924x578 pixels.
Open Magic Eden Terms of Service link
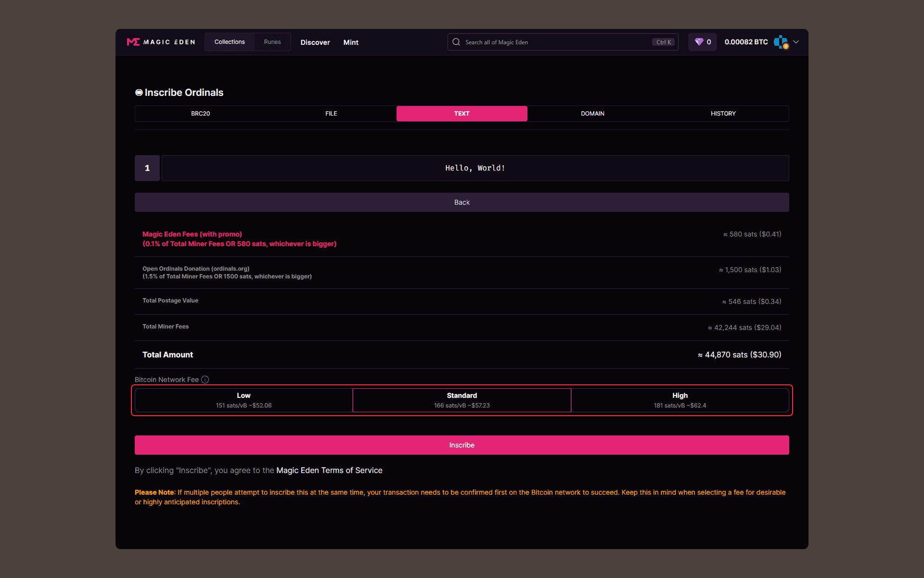[x=329, y=470]
